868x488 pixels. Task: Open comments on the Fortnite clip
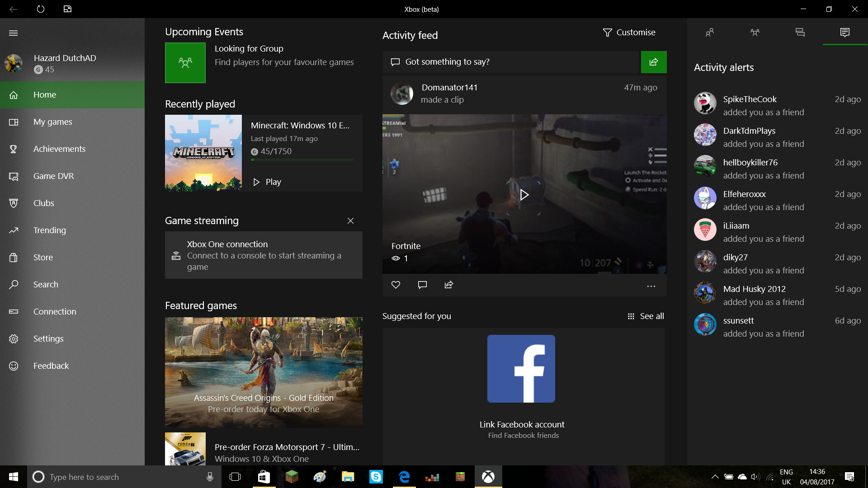[422, 285]
